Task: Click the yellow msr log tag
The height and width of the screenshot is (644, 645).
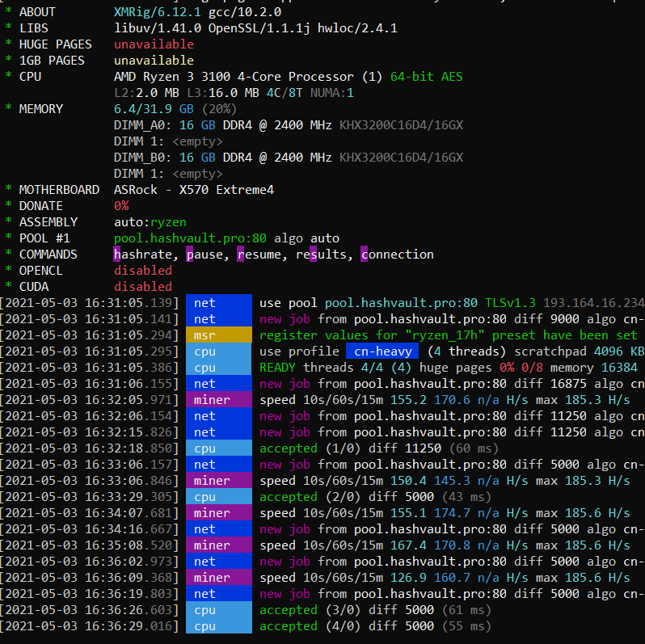Action: click(x=218, y=335)
